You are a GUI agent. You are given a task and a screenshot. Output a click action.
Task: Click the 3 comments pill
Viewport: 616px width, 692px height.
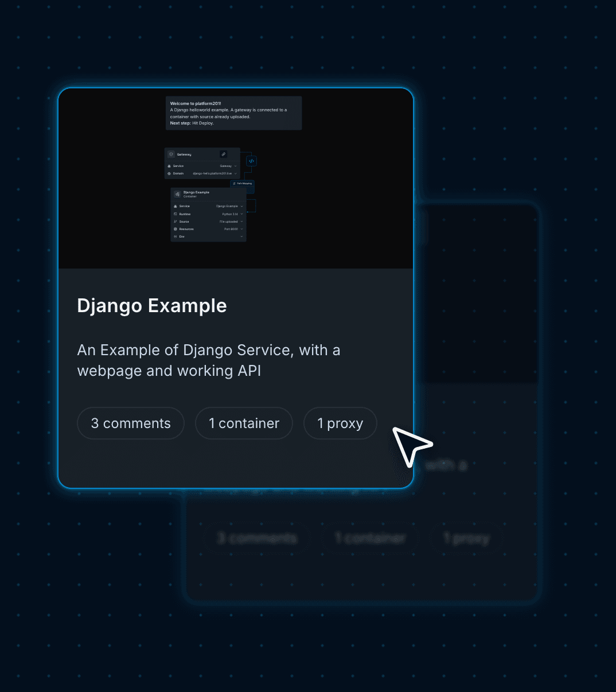point(131,423)
